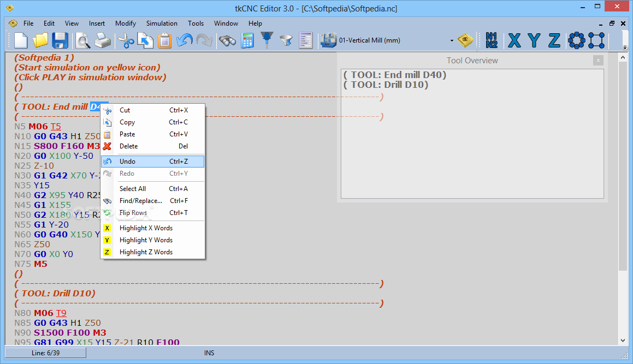
Task: Restore the inner document window
Action: (612, 23)
